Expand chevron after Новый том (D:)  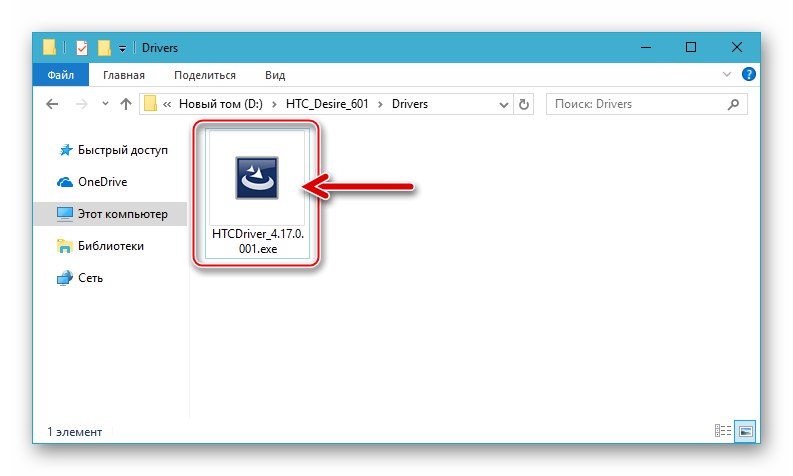click(274, 104)
